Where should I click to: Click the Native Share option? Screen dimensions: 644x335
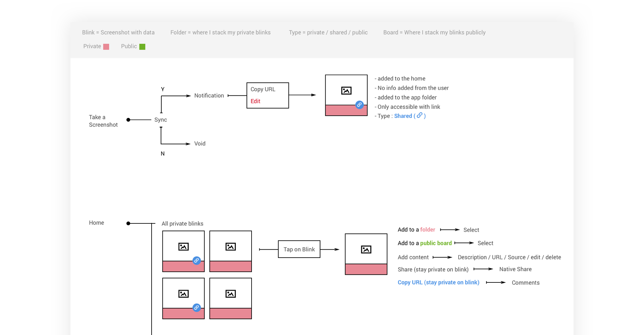point(515,269)
